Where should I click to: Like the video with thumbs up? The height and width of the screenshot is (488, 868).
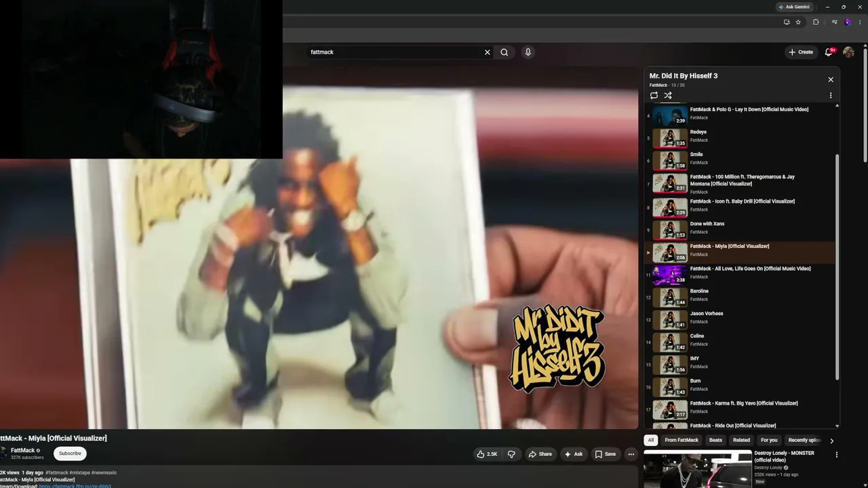[x=487, y=454]
